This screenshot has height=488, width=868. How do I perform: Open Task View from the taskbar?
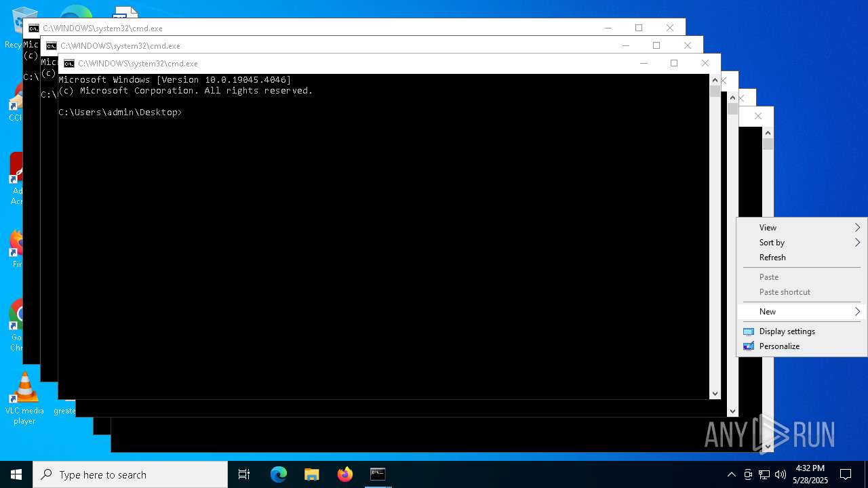pyautogui.click(x=244, y=474)
